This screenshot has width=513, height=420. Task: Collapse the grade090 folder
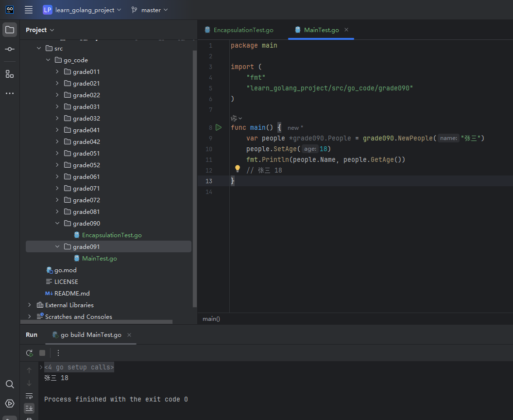click(57, 223)
